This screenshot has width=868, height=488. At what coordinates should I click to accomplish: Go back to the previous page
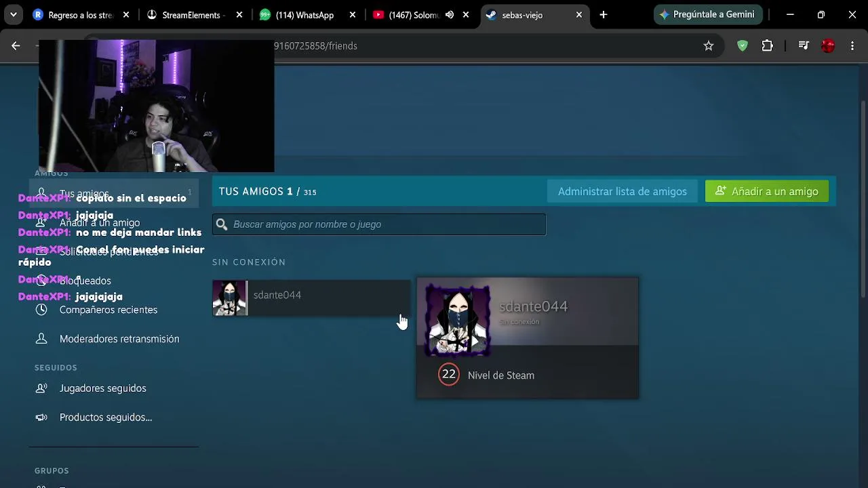[x=16, y=45]
